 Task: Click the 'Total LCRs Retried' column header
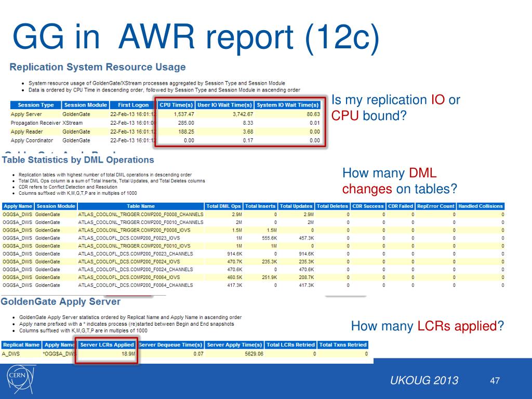pyautogui.click(x=291, y=345)
